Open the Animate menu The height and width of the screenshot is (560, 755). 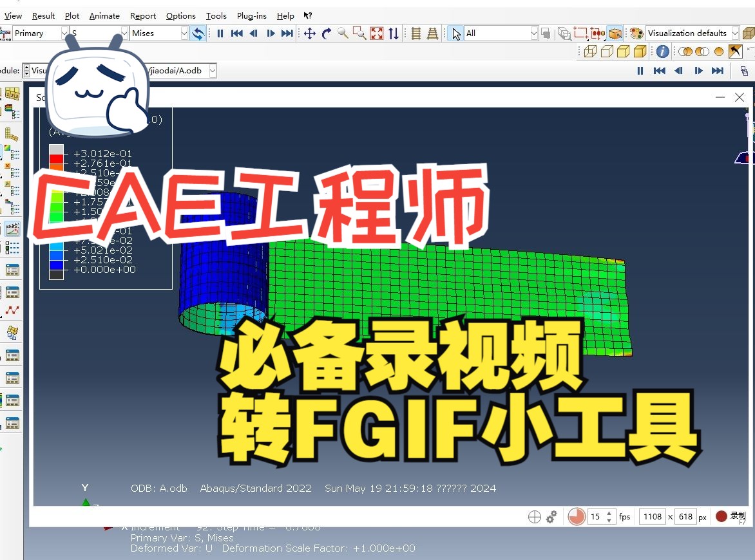tap(104, 16)
